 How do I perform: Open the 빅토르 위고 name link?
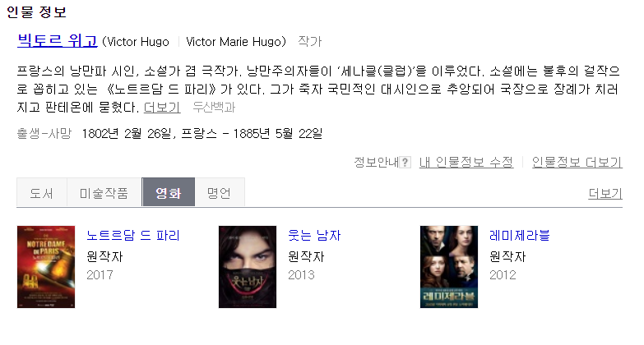[58, 40]
